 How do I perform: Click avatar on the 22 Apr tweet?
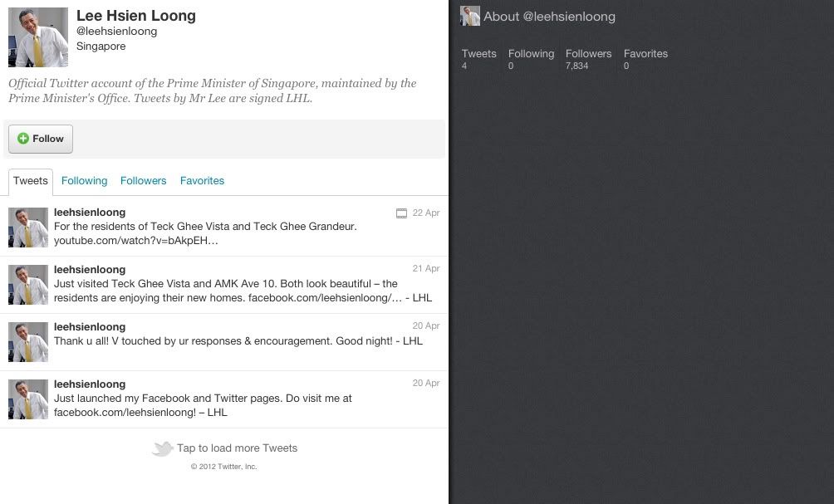(x=28, y=228)
